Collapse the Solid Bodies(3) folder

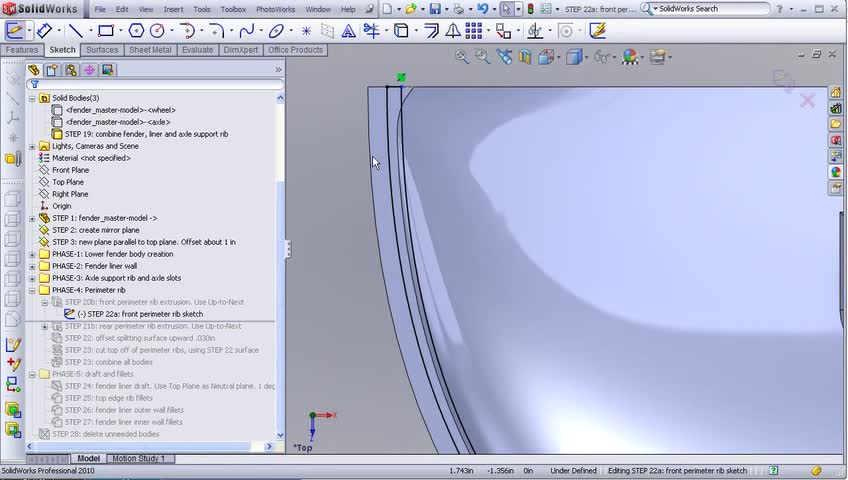(32, 98)
